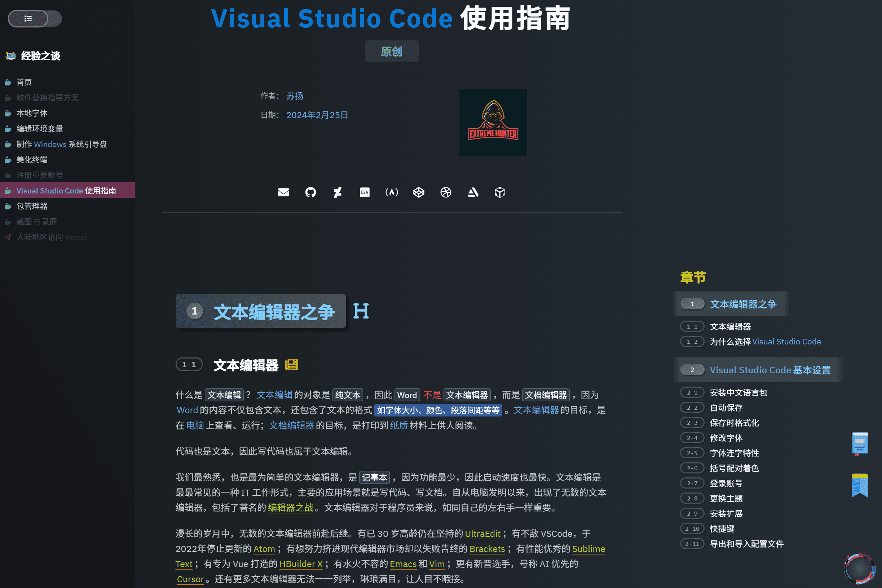Jump to chapter 1 文本编辑器之争 in contents
The image size is (882, 588).
[731, 304]
